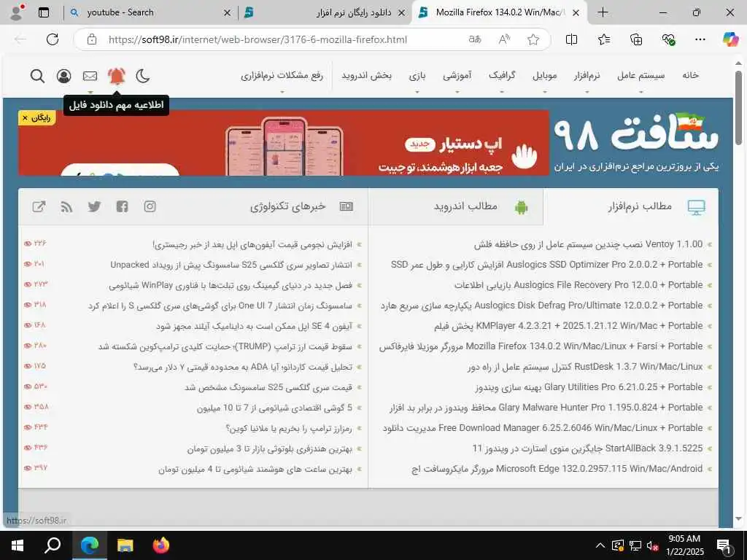Open the Edge profile icon
This screenshot has width=747, height=560.
(x=17, y=12)
